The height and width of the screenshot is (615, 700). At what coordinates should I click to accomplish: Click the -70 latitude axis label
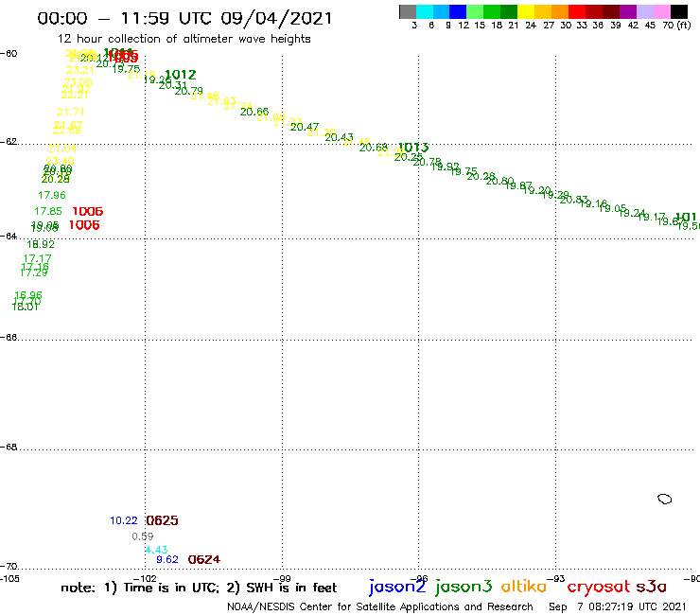coord(9,567)
